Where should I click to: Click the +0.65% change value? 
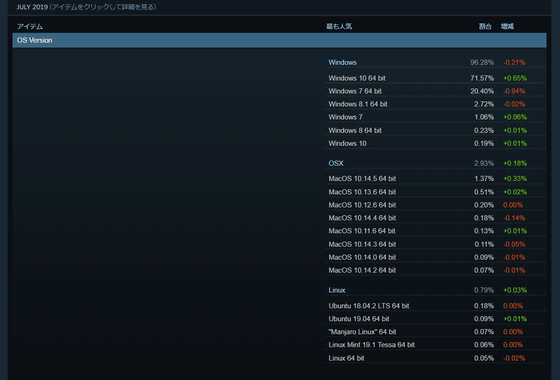pyautogui.click(x=515, y=78)
